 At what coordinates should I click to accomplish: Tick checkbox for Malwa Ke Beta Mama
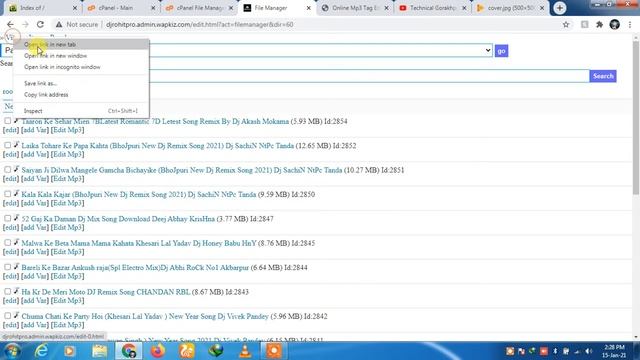(7, 242)
